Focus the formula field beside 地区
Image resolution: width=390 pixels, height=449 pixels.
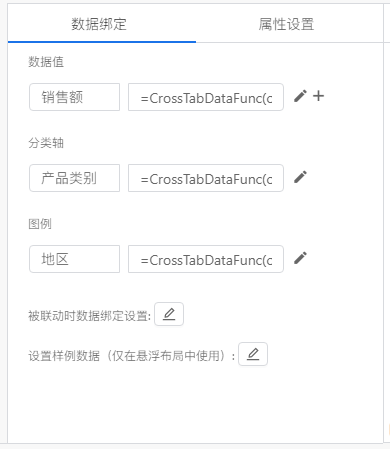(206, 259)
